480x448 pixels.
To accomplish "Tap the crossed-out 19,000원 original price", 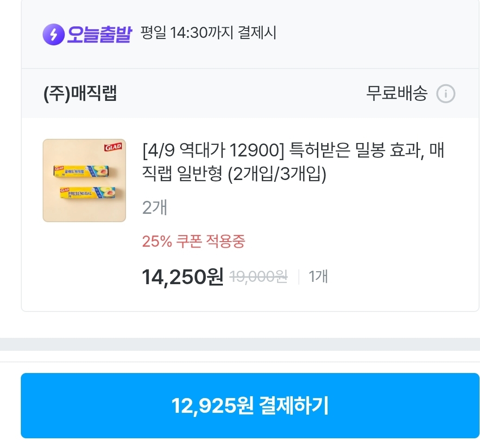I will (x=259, y=277).
